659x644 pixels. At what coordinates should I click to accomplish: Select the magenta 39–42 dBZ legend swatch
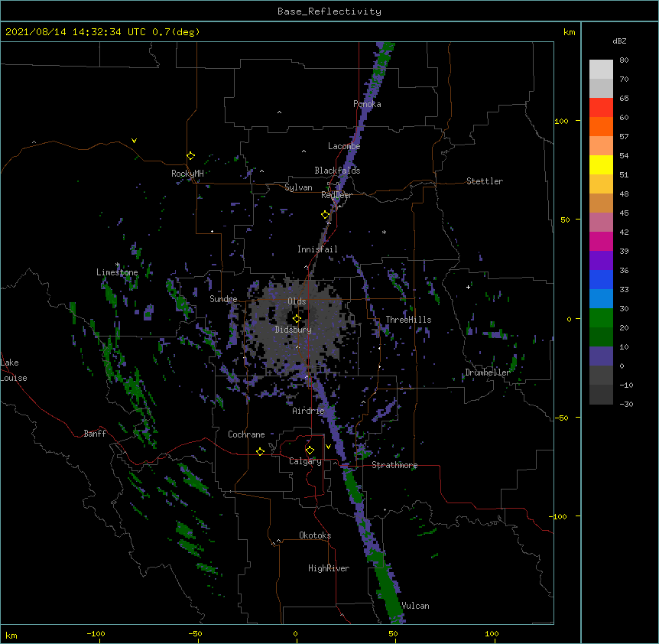click(x=601, y=241)
